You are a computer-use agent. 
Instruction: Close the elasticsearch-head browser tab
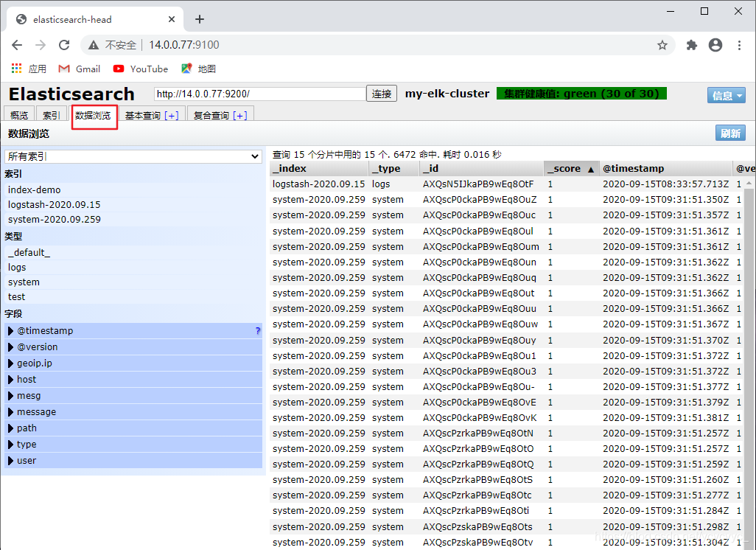tap(172, 19)
